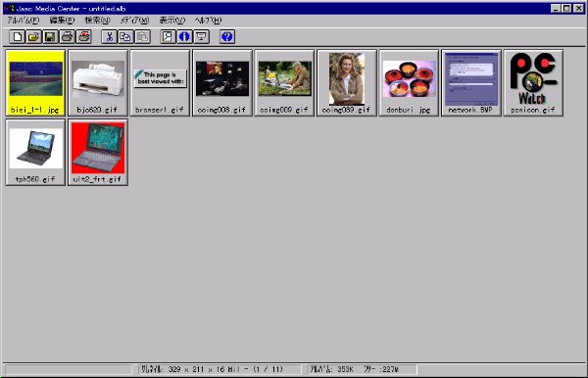588x378 pixels.
Task: Select the ult2_frt.gif laptop thumbnail
Action: click(x=98, y=152)
